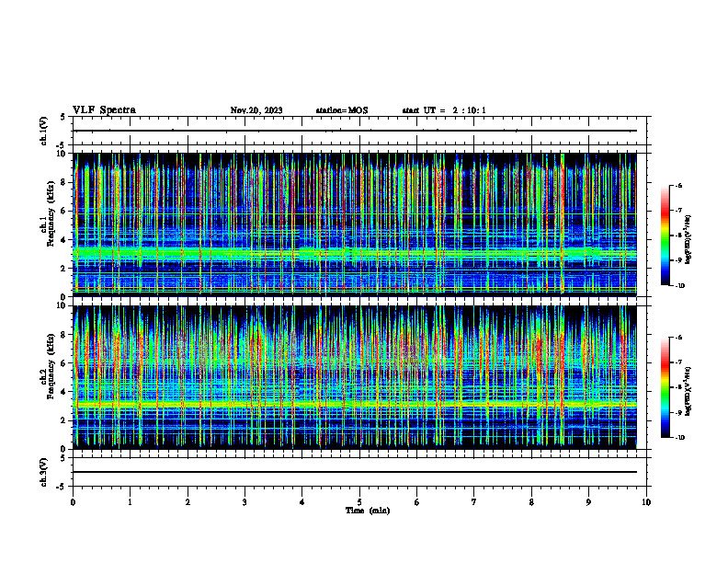Click the "-8" value on ch.1 color bar

679,236
